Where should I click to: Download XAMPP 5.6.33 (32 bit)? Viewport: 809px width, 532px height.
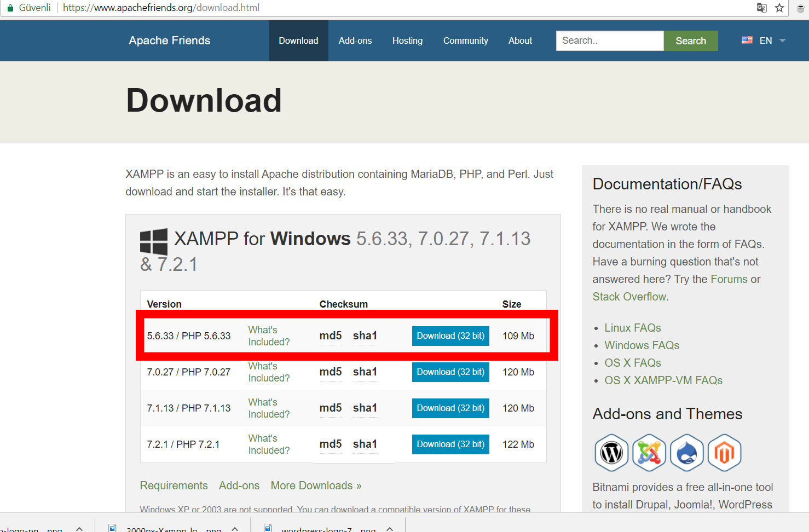click(450, 336)
